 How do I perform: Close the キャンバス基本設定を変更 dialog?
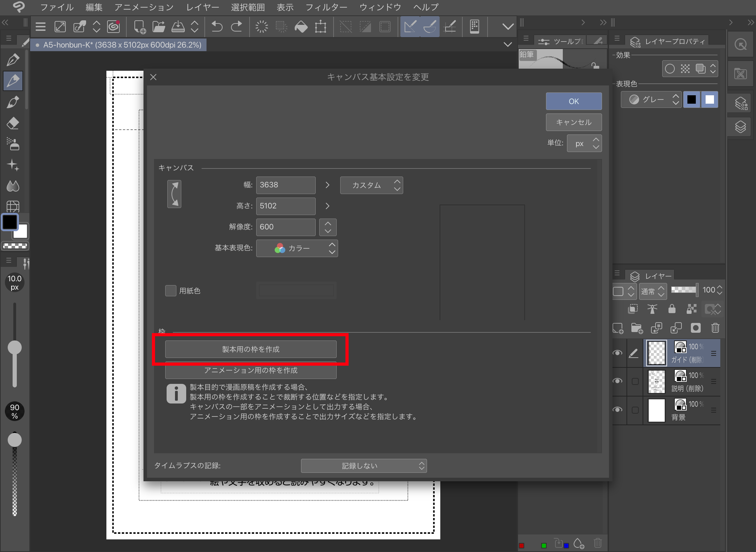tap(153, 77)
